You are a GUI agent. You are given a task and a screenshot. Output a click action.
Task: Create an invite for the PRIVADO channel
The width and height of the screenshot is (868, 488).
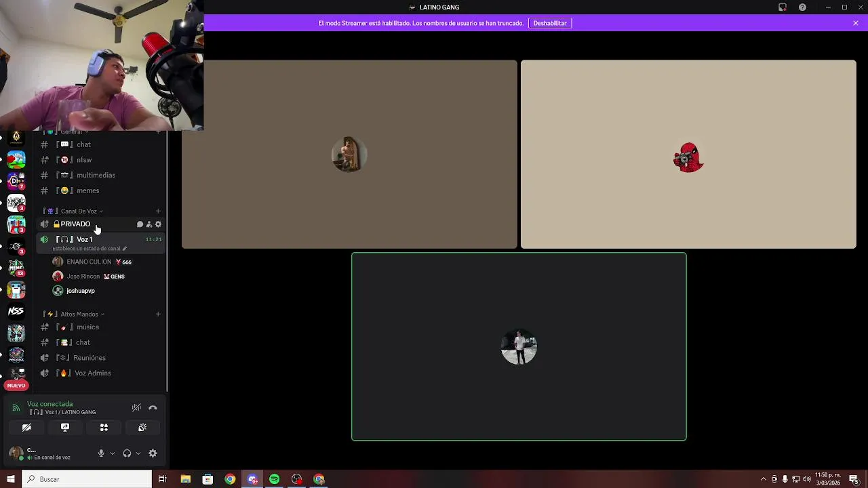click(x=149, y=224)
